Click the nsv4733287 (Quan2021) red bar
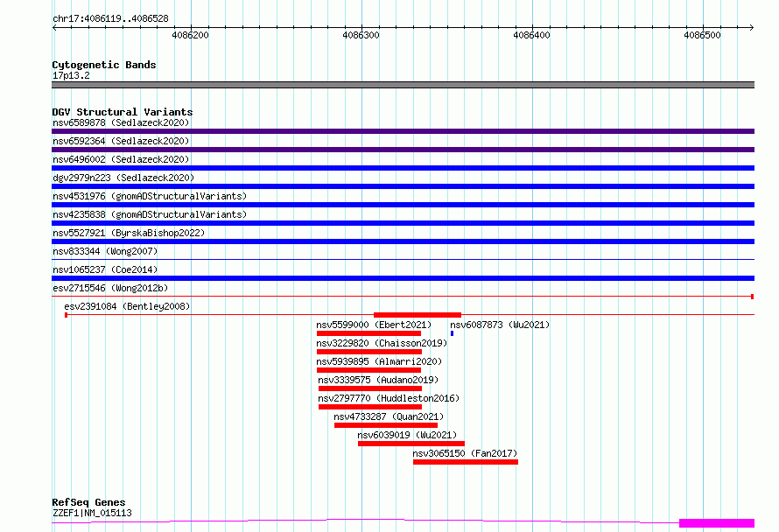Image resolution: width=779 pixels, height=532 pixels. coord(386,425)
